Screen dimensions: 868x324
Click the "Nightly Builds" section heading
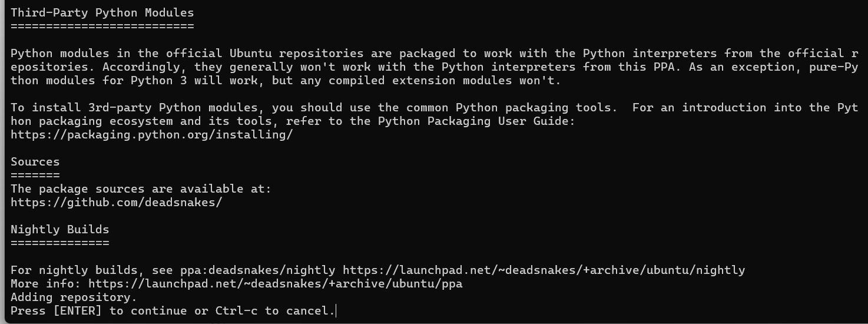tap(59, 230)
